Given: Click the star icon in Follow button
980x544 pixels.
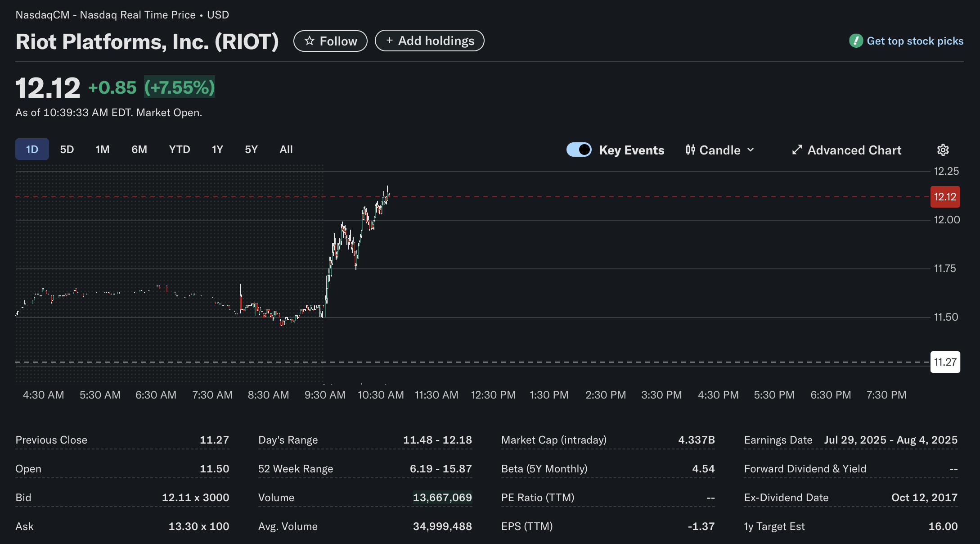Looking at the screenshot, I should [309, 41].
